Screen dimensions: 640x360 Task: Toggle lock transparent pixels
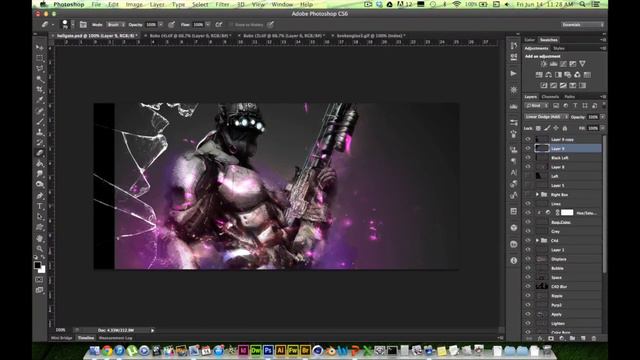click(x=538, y=128)
